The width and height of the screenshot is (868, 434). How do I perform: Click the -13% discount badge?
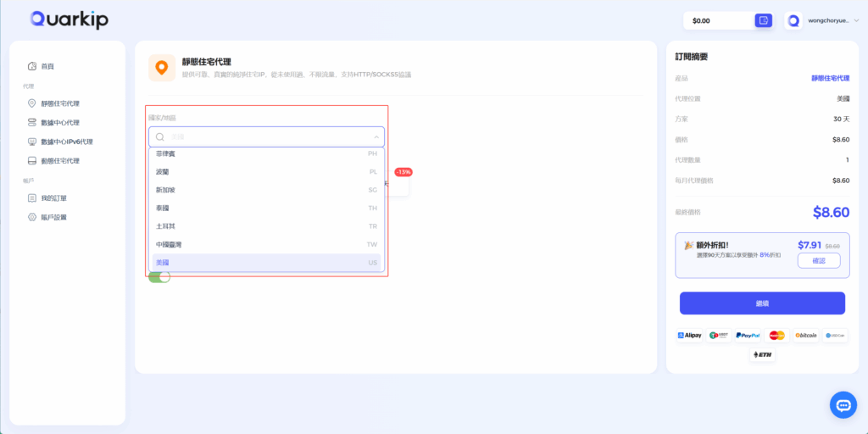[403, 172]
